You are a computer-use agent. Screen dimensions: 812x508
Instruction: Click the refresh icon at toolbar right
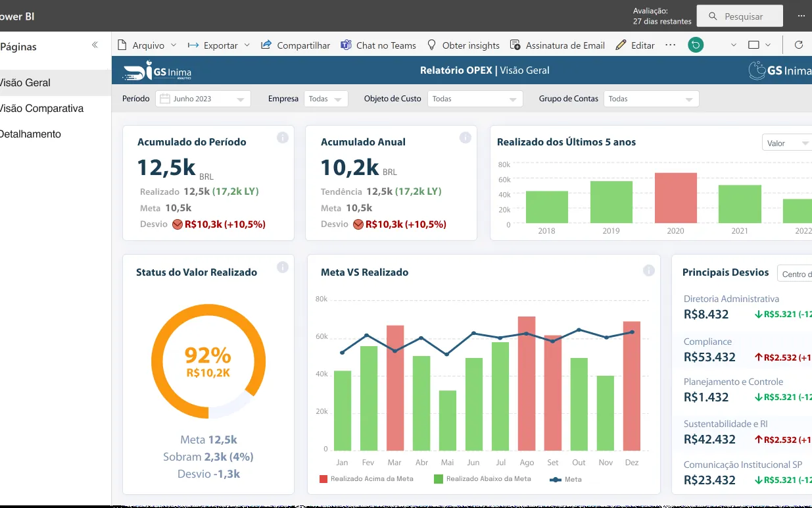tap(799, 45)
